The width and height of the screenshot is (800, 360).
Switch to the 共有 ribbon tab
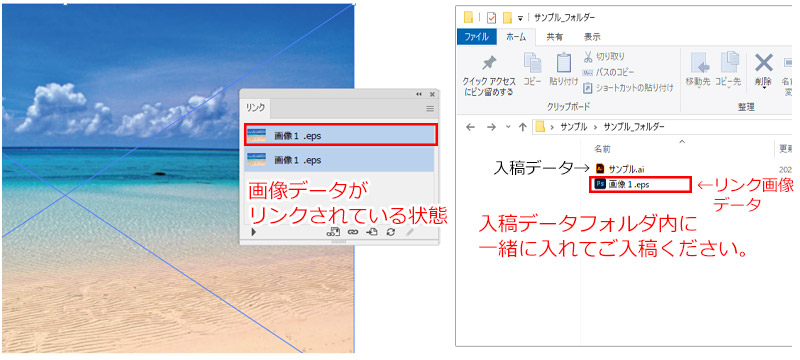click(x=555, y=37)
